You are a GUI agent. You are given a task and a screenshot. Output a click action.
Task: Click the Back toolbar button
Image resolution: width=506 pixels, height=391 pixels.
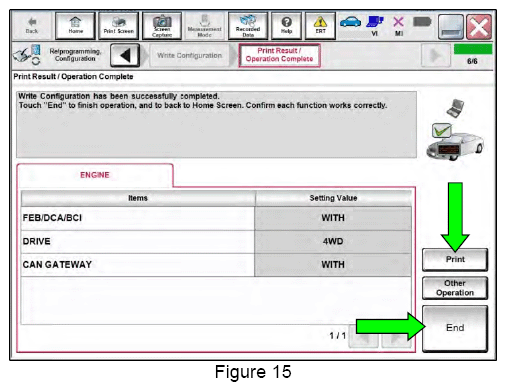[x=32, y=26]
